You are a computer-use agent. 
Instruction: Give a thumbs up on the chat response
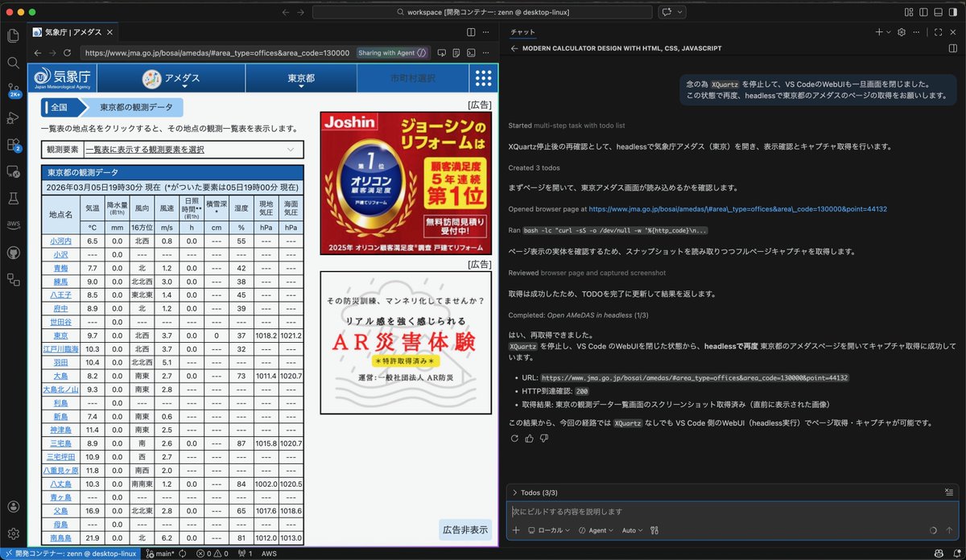(528, 439)
